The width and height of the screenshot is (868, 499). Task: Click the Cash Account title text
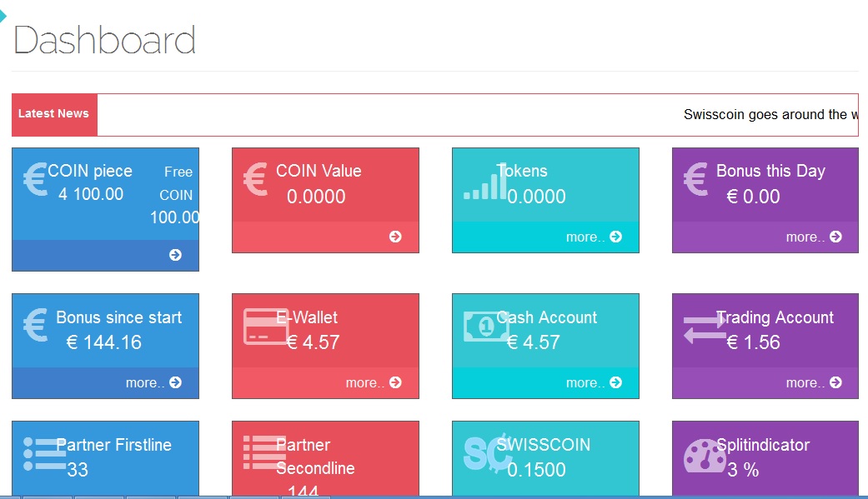coord(547,317)
